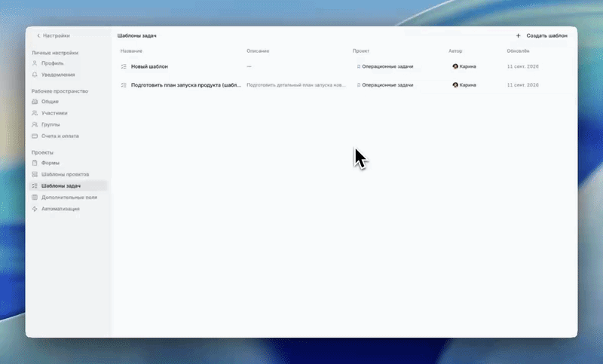Screen dimensions: 603x364
Task: Click the Проект column header
Action: tap(361, 50)
